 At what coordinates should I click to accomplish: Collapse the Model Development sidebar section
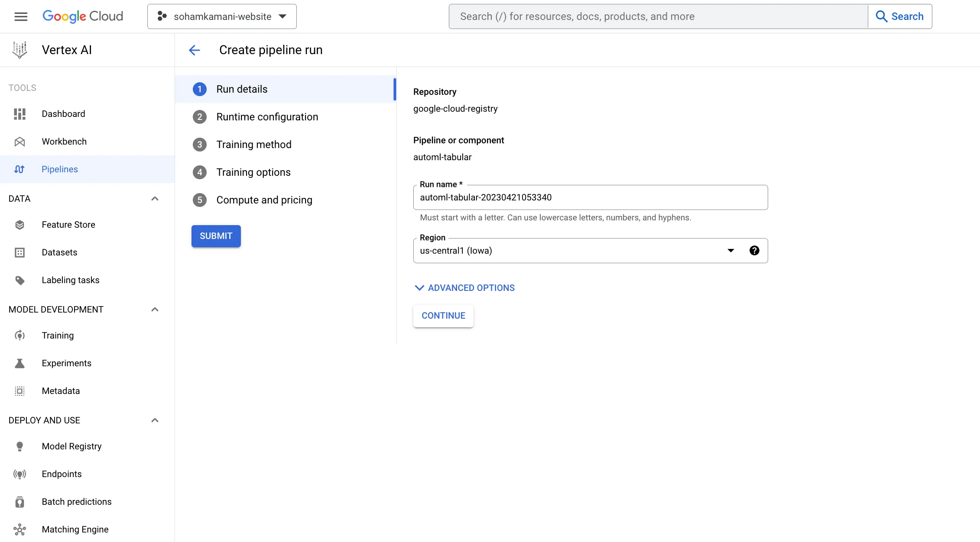[155, 310]
